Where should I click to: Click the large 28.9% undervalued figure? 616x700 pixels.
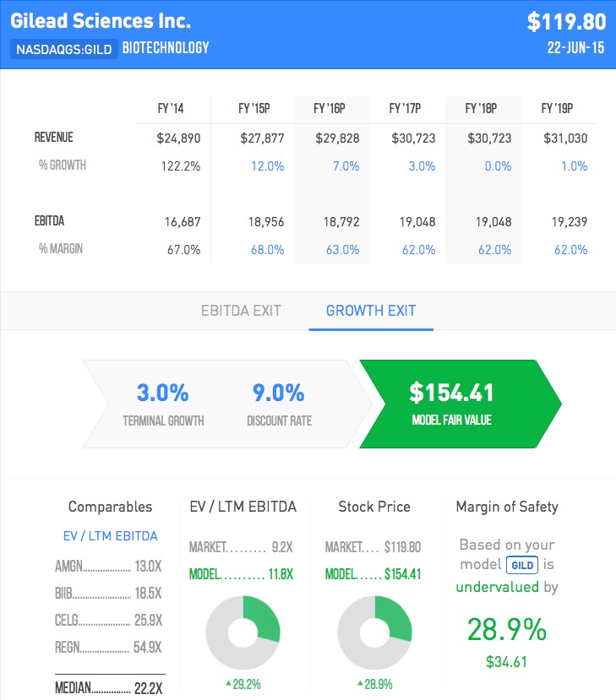(507, 629)
